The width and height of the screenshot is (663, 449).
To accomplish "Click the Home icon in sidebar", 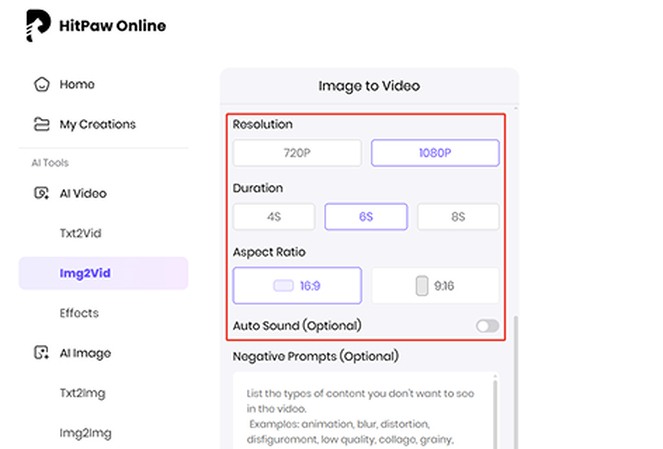I will point(41,84).
